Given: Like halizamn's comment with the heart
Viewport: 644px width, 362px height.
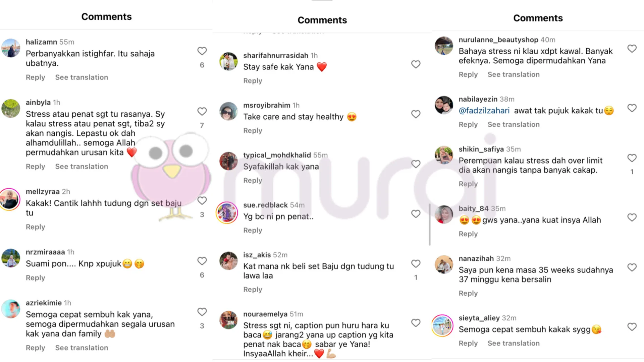Looking at the screenshot, I should tap(202, 51).
